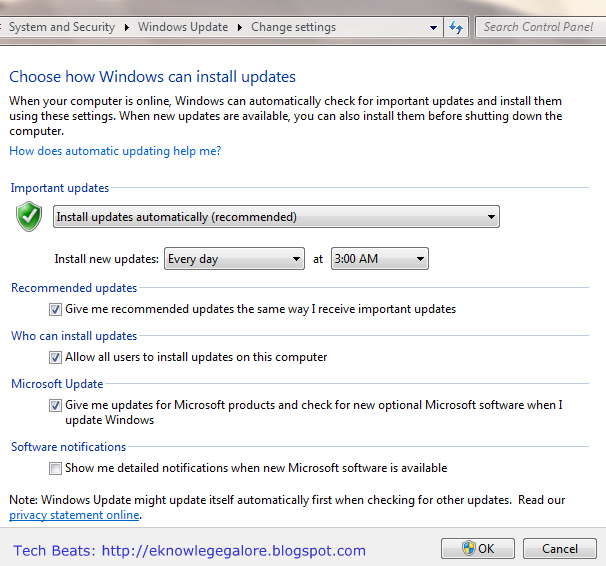Open How does automatic updating help me link
The image size is (606, 566).
tap(115, 151)
